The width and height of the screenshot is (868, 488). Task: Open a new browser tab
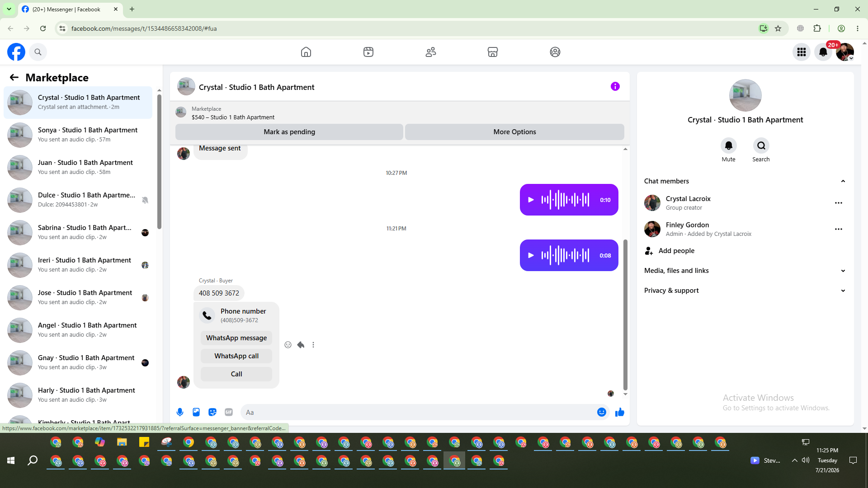pos(132,9)
